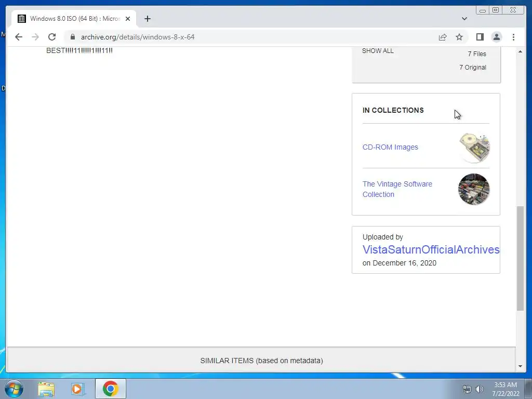532x399 pixels.
Task: Restore down the Chrome window
Action: tap(496, 10)
